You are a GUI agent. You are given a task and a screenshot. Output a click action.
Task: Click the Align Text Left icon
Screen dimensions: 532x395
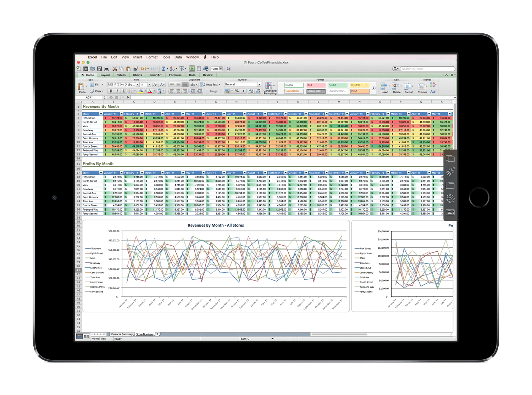point(172,91)
